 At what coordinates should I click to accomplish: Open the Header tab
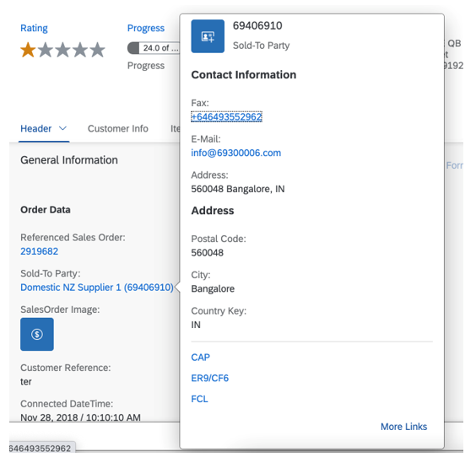[35, 129]
